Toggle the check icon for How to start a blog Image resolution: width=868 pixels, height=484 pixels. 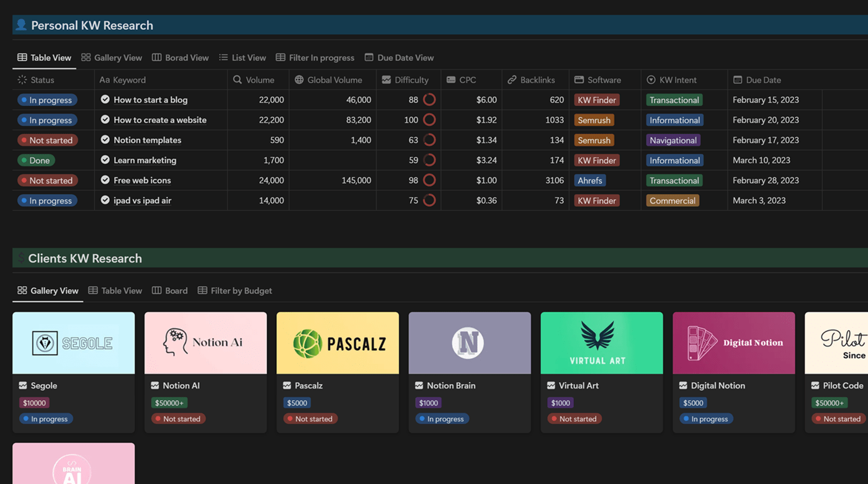(x=105, y=99)
